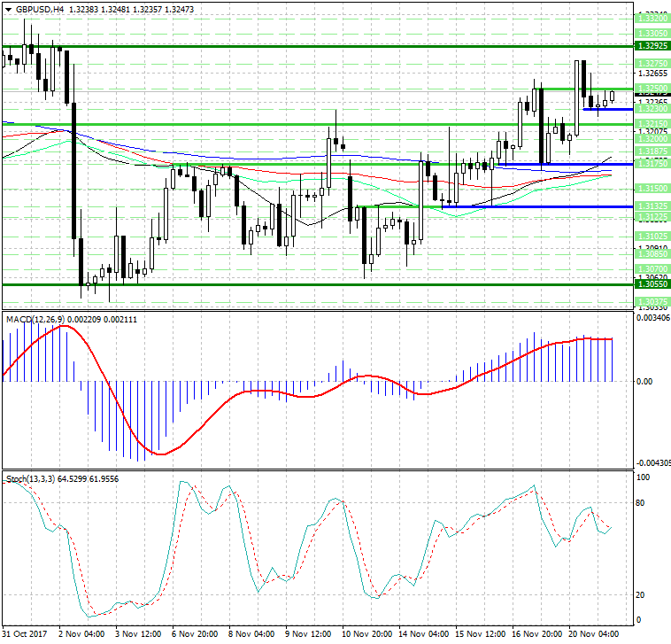Click the 1.31325 price level label
671x644 pixels.
[x=652, y=206]
